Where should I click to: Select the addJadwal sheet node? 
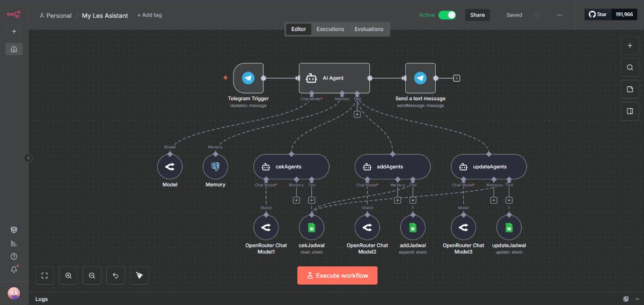click(413, 228)
